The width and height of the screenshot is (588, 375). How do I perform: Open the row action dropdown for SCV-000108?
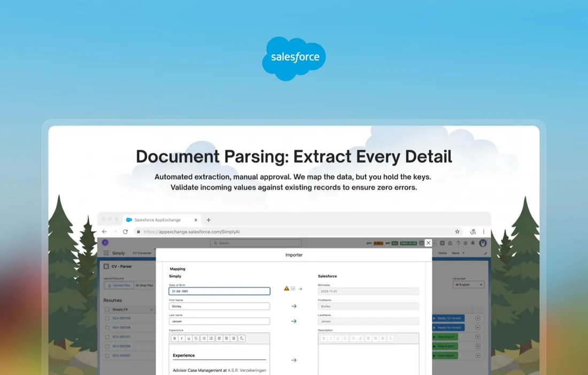click(x=478, y=327)
